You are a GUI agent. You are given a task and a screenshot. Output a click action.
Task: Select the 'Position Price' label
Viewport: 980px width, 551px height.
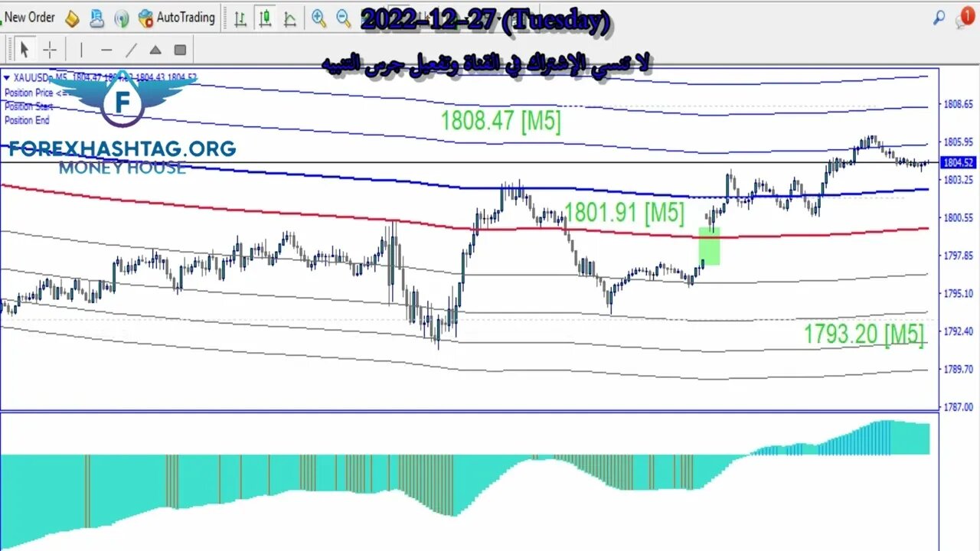(x=28, y=93)
